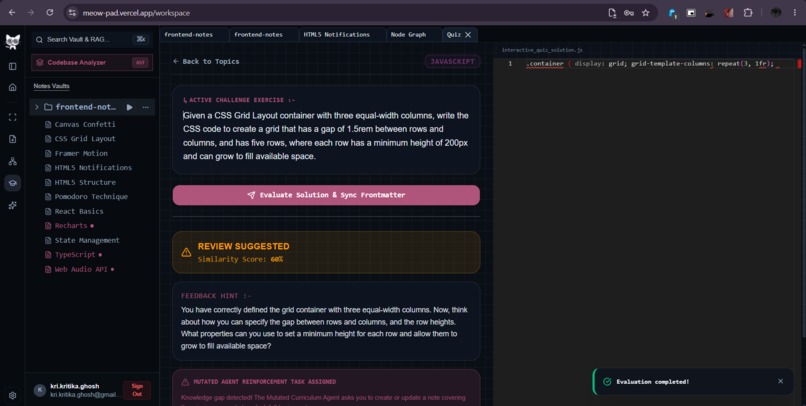The image size is (806, 406).
Task: Click the focus frame icon in left rail
Action: (x=13, y=117)
